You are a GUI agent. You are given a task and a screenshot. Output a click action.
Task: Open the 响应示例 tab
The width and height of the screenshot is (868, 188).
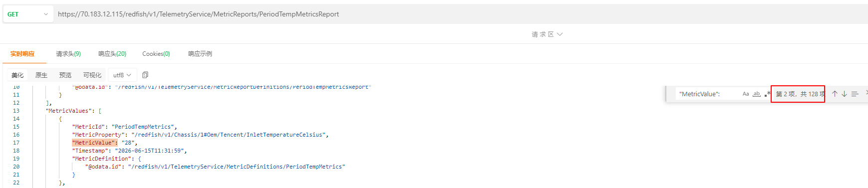pyautogui.click(x=200, y=54)
